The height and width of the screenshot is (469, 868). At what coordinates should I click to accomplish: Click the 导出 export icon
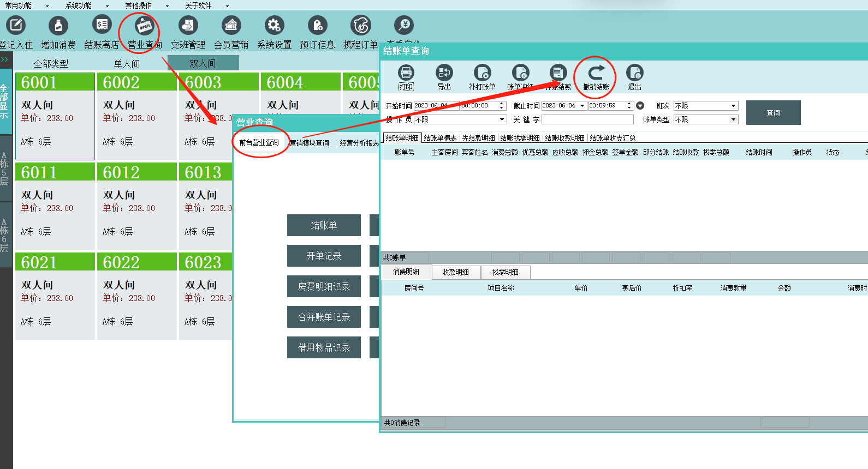(x=444, y=73)
